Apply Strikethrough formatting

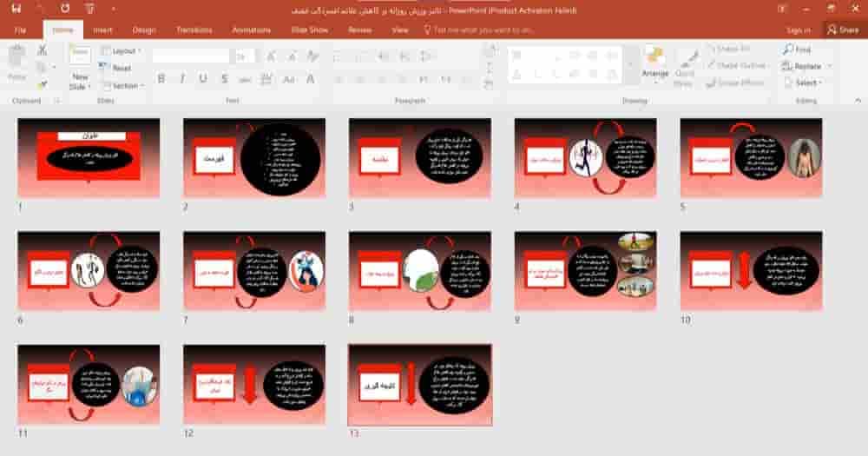click(246, 79)
